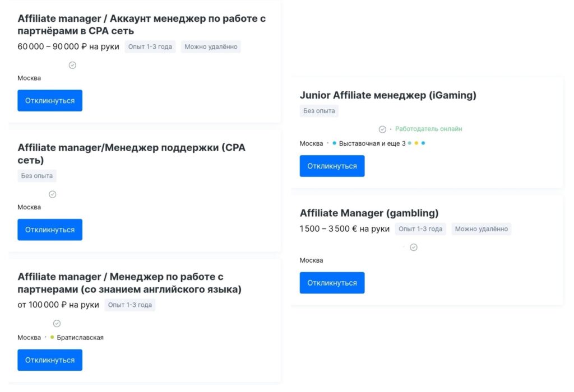Open vacancy title со знанием английского языка

[129, 283]
